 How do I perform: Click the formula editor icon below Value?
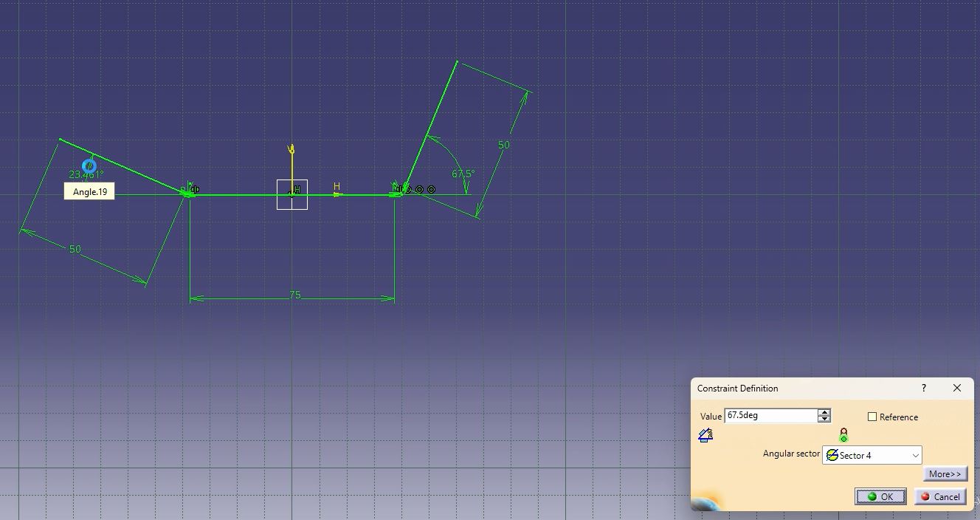(705, 436)
